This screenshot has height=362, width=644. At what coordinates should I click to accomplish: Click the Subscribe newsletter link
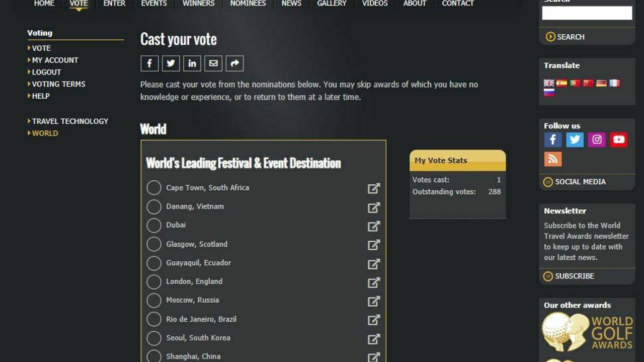pos(574,276)
